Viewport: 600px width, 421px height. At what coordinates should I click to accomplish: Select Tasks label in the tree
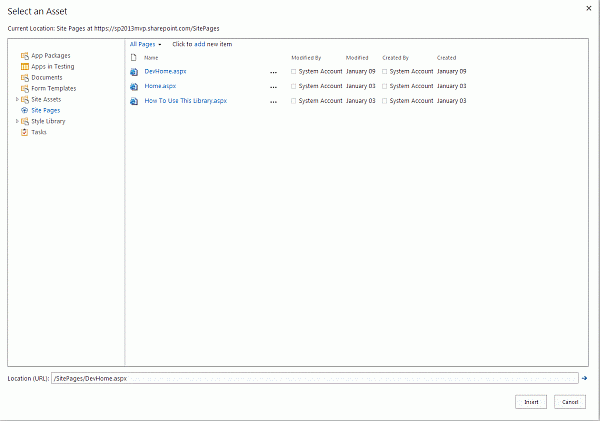(39, 132)
